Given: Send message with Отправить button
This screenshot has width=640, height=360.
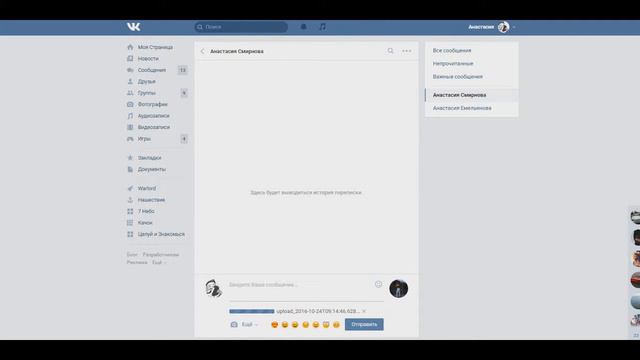Looking at the screenshot, I should (364, 324).
